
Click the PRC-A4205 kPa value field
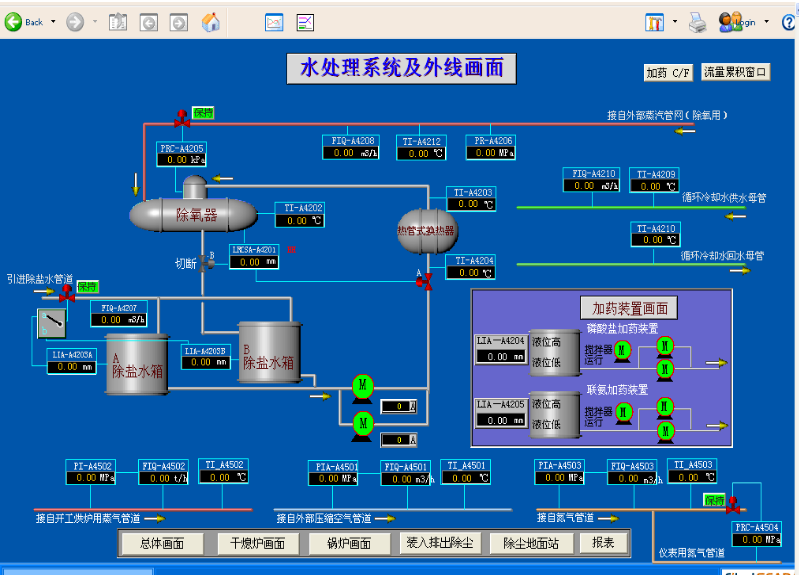(182, 159)
